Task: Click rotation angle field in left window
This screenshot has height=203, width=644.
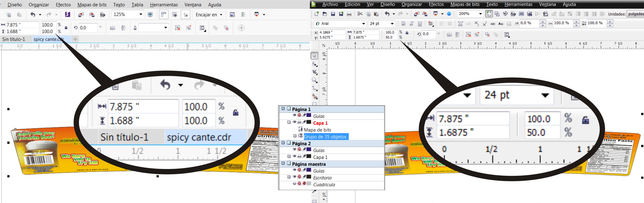Action: pos(88,28)
